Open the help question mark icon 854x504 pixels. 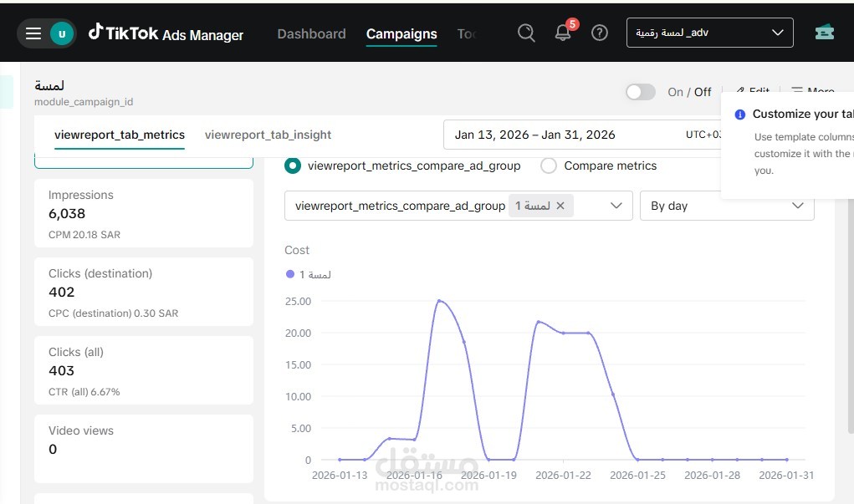[600, 33]
